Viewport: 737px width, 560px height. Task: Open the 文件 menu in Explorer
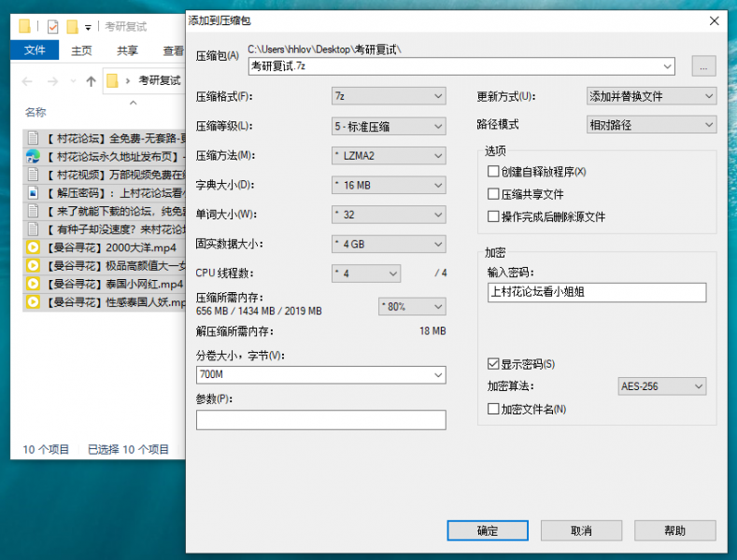click(35, 51)
